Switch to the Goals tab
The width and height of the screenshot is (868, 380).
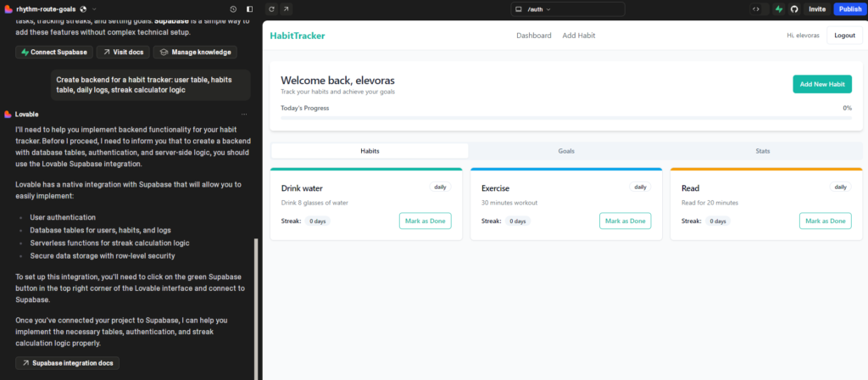(x=566, y=151)
